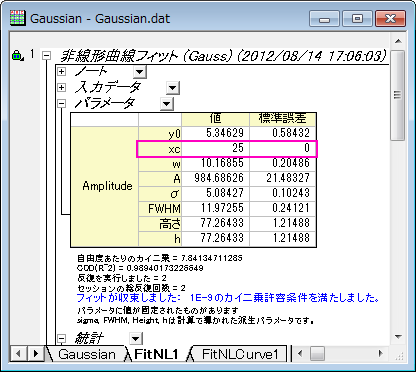Click the 値 column header
416x372 pixels.
pyautogui.click(x=215, y=119)
